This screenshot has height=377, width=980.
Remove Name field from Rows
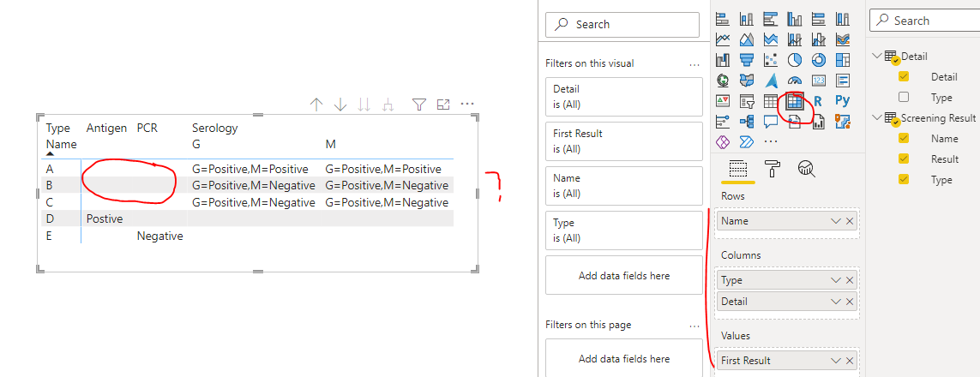tap(850, 221)
